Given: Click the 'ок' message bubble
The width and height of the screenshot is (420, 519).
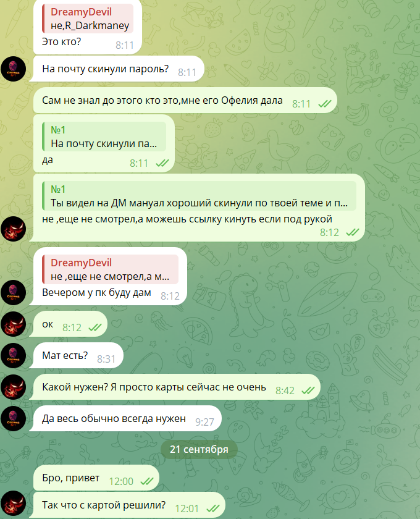Looking at the screenshot, I should 70,324.
